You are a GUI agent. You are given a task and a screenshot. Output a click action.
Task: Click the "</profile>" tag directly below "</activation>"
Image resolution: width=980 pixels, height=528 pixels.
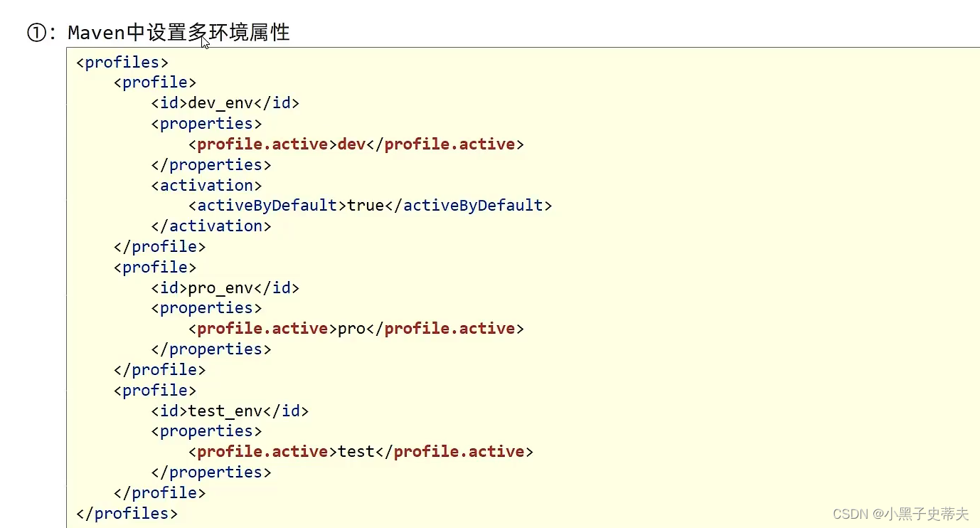(159, 246)
